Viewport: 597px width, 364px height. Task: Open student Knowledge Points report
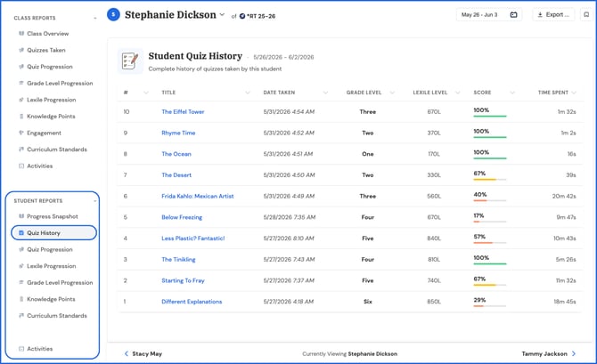51,299
